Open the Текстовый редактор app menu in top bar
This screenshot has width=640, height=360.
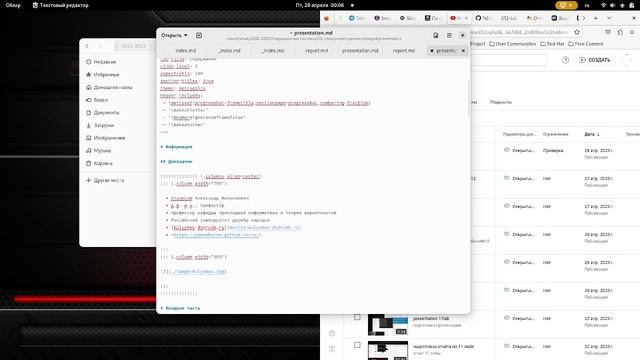pyautogui.click(x=60, y=5)
